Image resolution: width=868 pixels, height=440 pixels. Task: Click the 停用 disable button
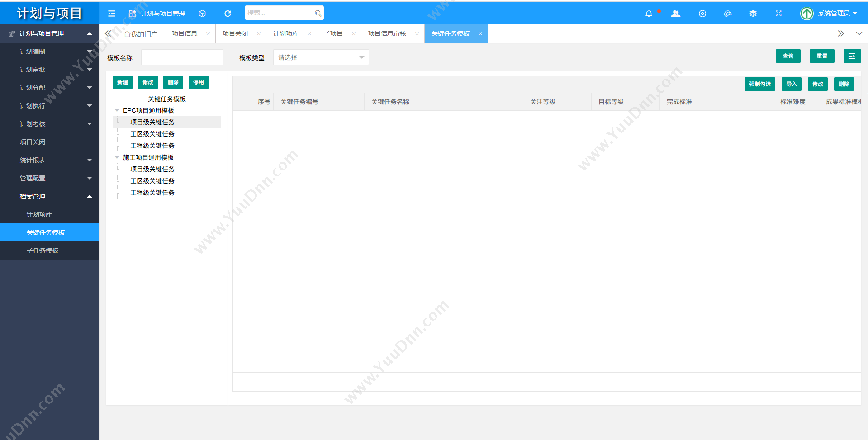click(199, 82)
